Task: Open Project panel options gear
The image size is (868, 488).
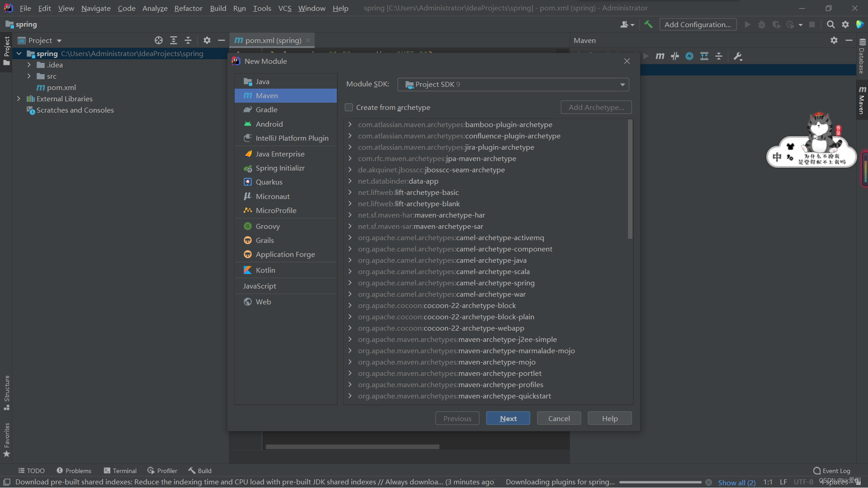Action: (x=207, y=40)
